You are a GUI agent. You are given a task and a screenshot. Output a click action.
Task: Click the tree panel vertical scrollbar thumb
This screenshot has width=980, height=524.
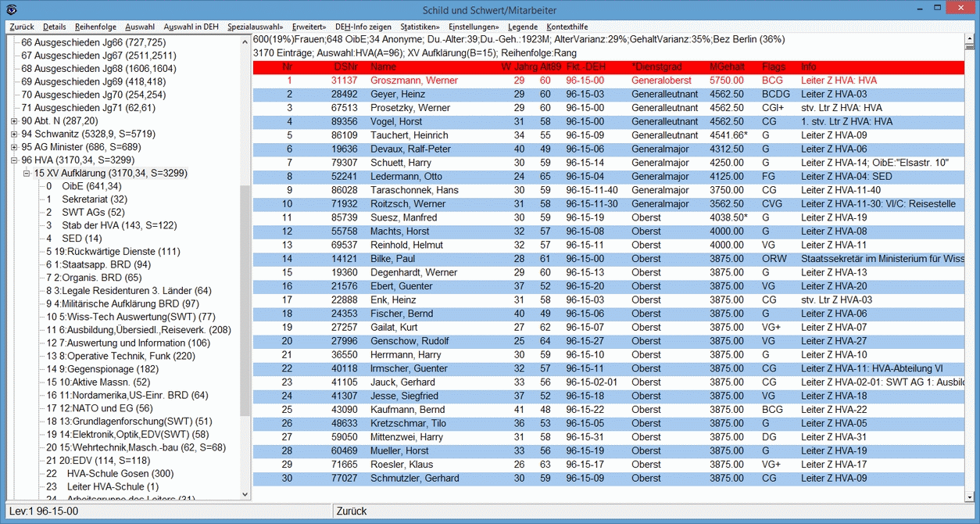pyautogui.click(x=245, y=301)
